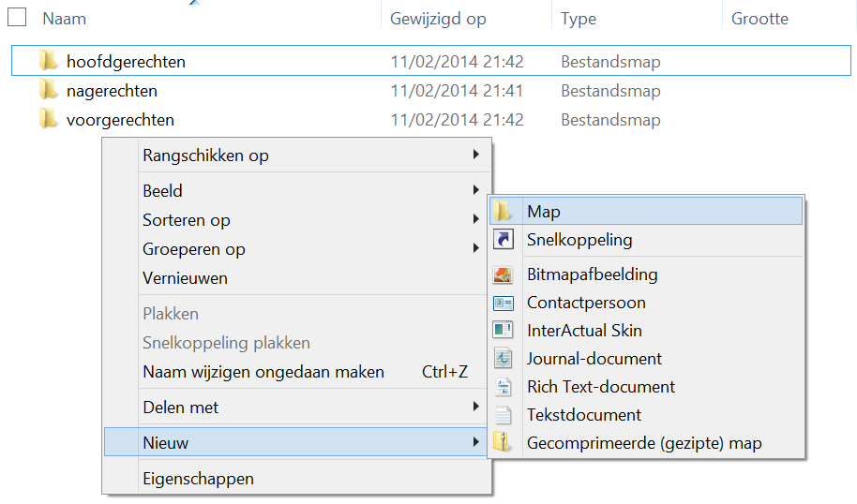Viewport: 857px width, 504px height.
Task: Expand the Sorteren op submenu arrow
Action: coord(476,219)
